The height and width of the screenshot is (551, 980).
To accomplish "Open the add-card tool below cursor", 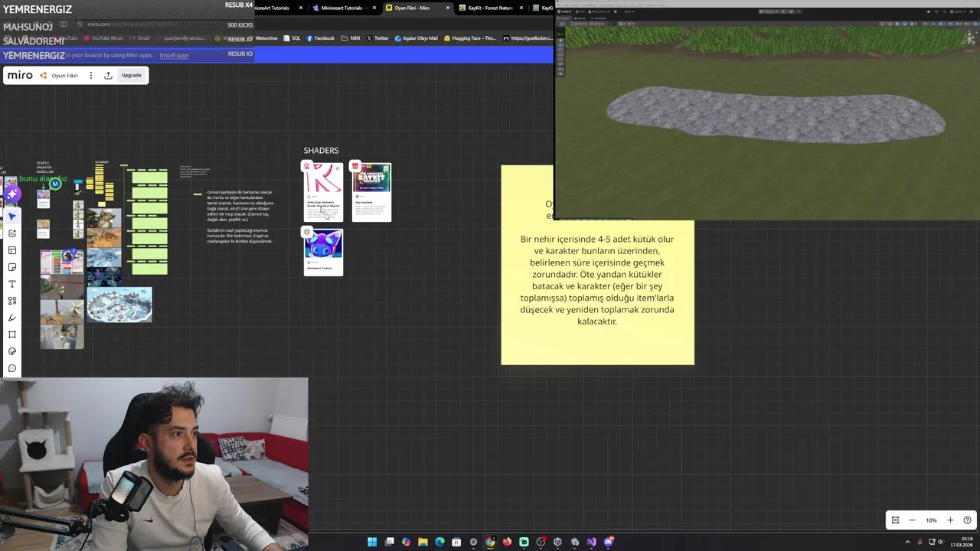I will pos(12,233).
